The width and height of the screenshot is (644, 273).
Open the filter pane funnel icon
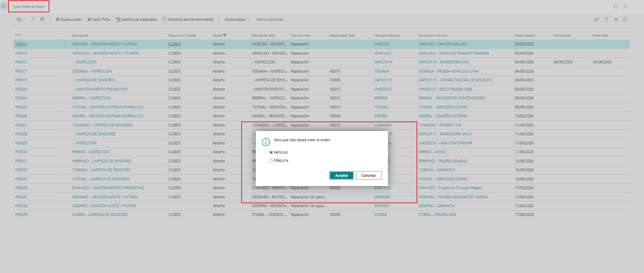606,19
